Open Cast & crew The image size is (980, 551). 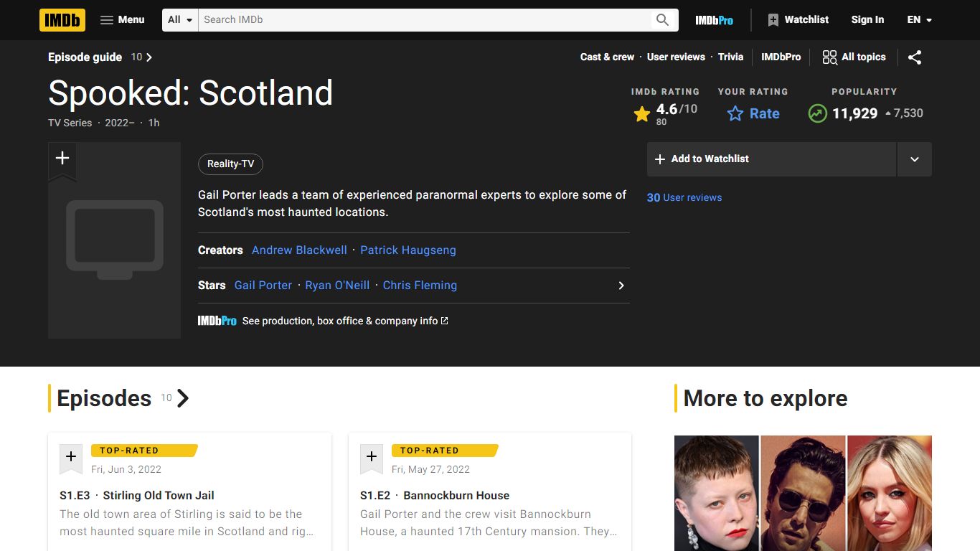coord(607,57)
